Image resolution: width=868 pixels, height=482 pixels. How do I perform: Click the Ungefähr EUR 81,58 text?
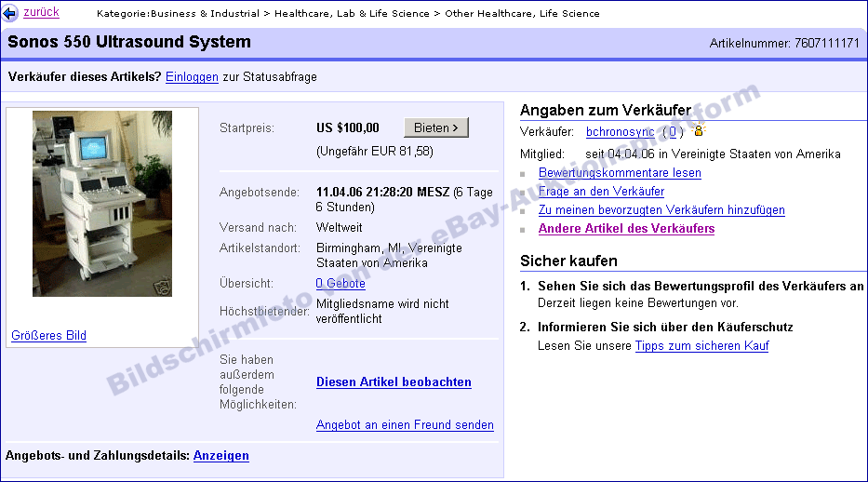[375, 151]
